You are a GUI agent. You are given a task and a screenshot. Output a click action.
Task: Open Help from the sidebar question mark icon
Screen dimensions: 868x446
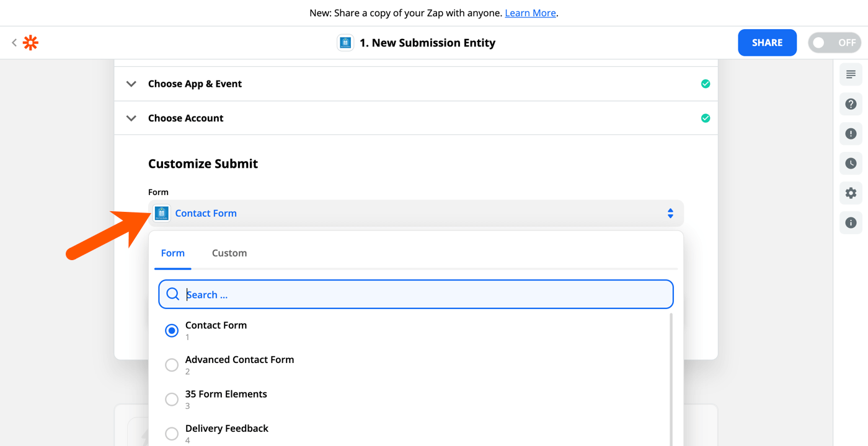pyautogui.click(x=851, y=103)
